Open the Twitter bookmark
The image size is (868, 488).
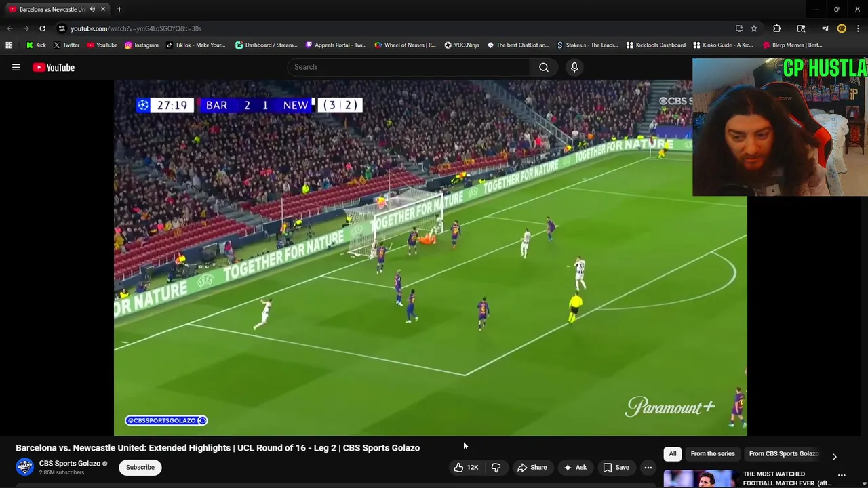(x=66, y=45)
